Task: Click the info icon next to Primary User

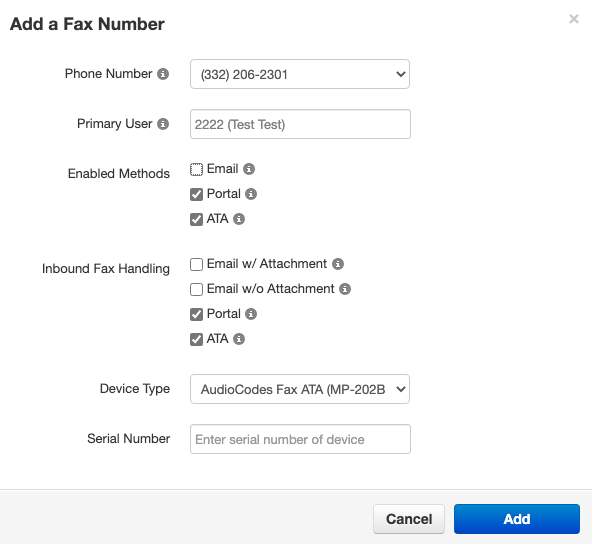Action: [x=163, y=124]
